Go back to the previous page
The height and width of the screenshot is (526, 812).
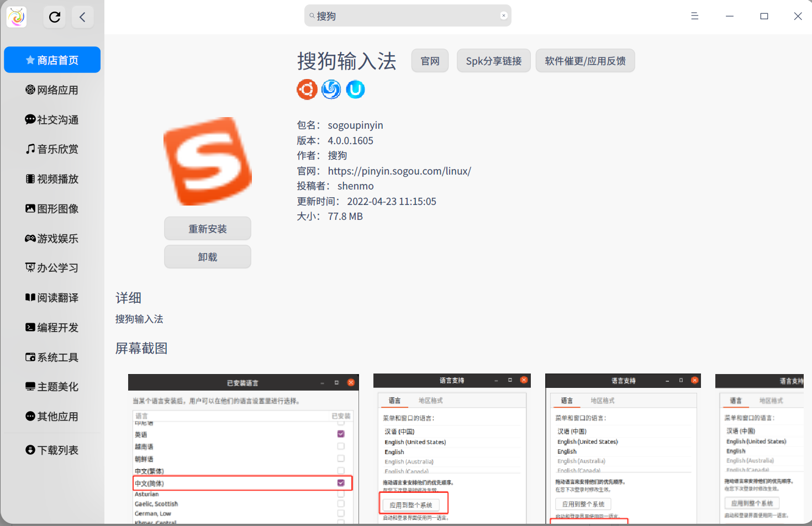[x=82, y=17]
